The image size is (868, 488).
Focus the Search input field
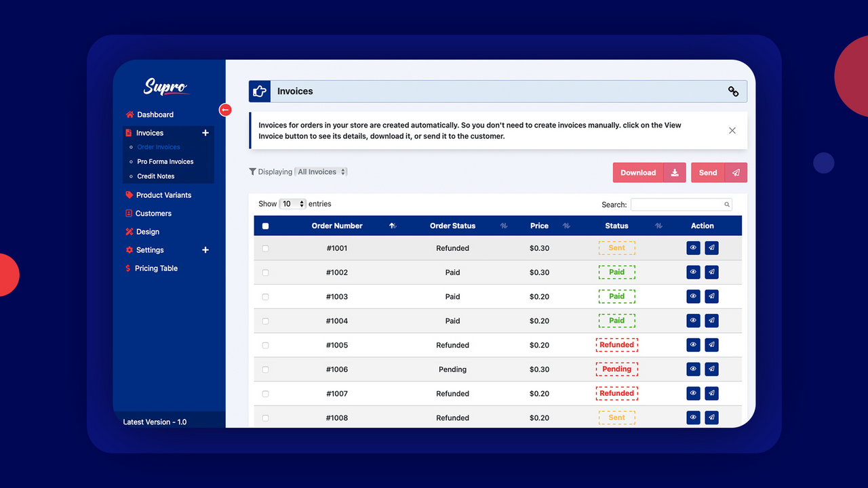pos(681,205)
